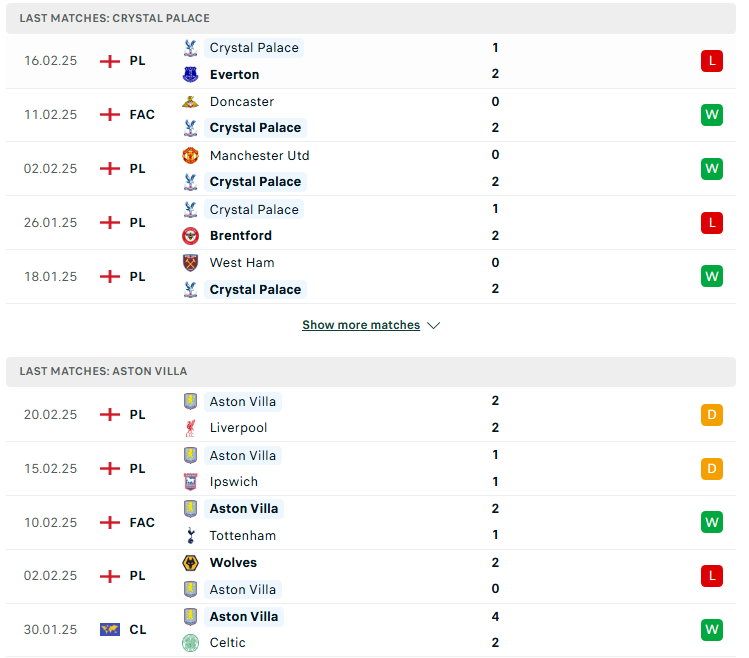Viewport: 749px width, 658px height.
Task: Click the Liverpool club crest icon
Action: tap(190, 428)
